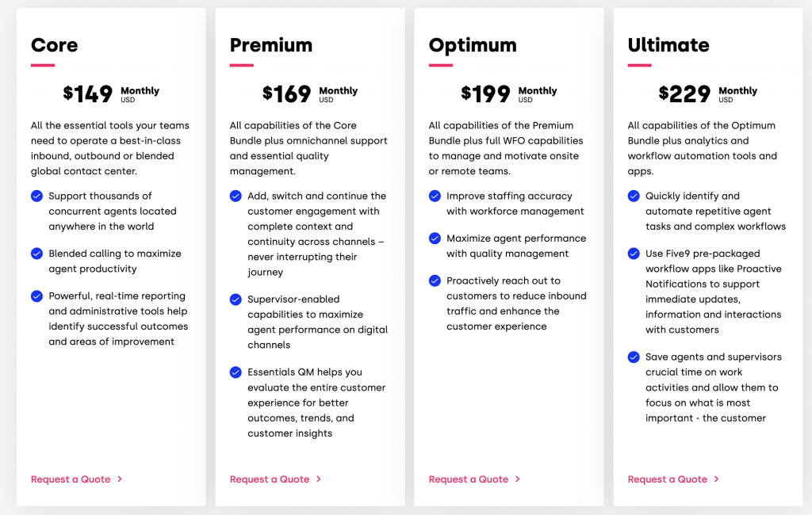Click checkmark beside 'Improve staffing accuracy'
Image resolution: width=812 pixels, height=515 pixels.
[x=435, y=196]
